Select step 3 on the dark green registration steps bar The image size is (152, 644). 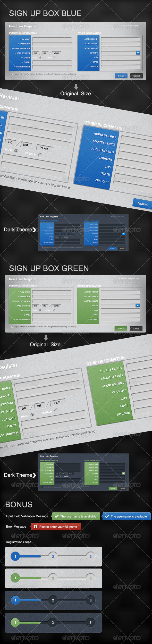point(90,623)
